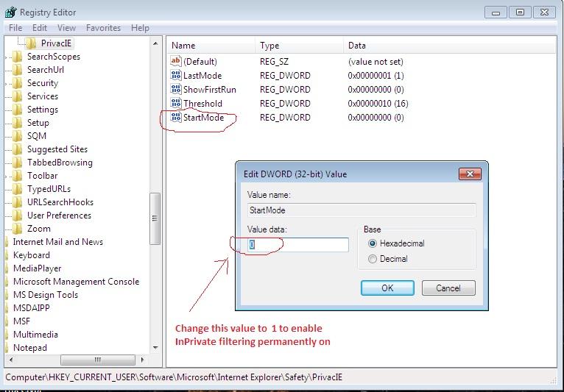The image size is (564, 392).
Task: Click the LastMode DWORD value icon
Action: coord(175,75)
